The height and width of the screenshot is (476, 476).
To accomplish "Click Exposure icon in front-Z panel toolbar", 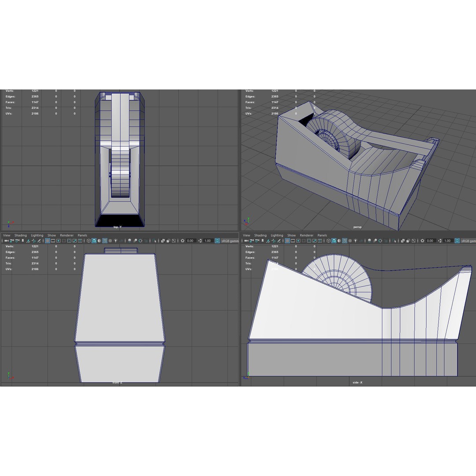I will point(182,241).
